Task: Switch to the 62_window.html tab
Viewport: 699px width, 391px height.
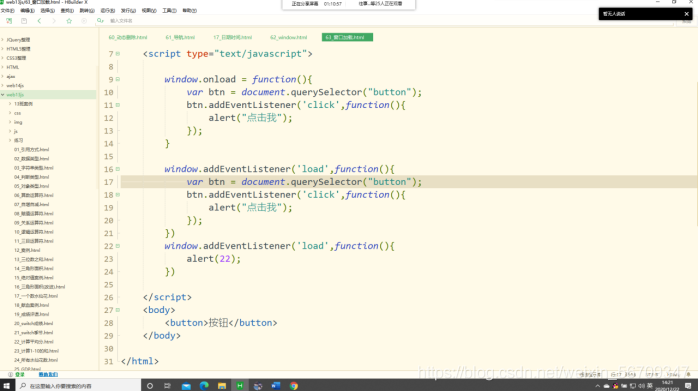Action: [288, 37]
